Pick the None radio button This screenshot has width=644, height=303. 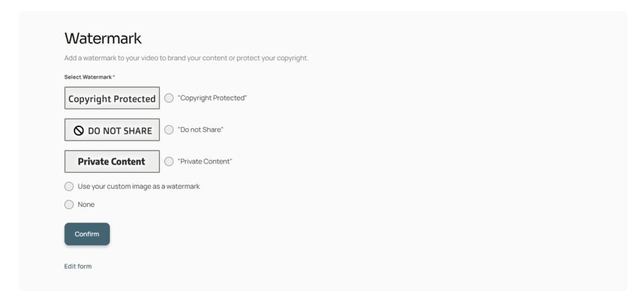tap(69, 204)
